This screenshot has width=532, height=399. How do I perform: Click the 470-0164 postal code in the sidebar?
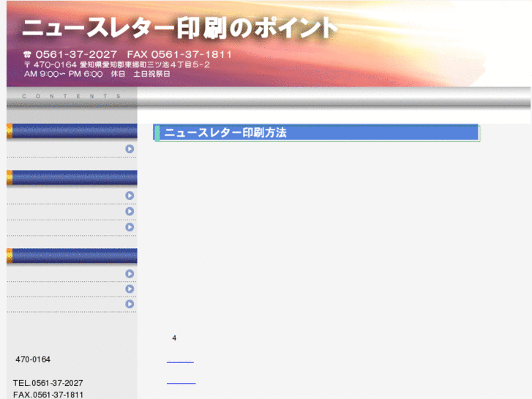click(33, 359)
